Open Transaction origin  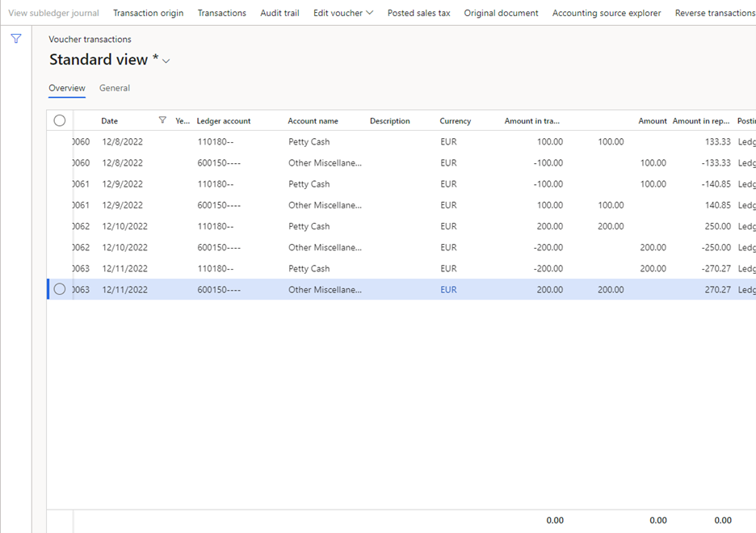point(149,13)
